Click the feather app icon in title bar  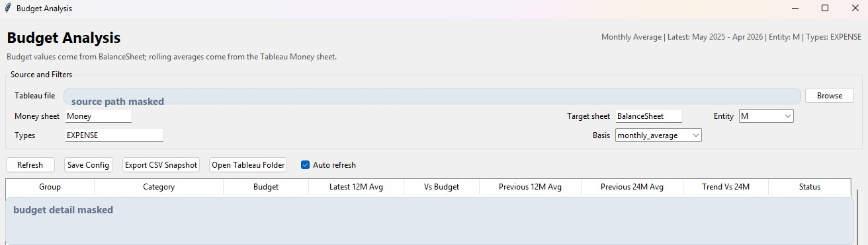[7, 8]
